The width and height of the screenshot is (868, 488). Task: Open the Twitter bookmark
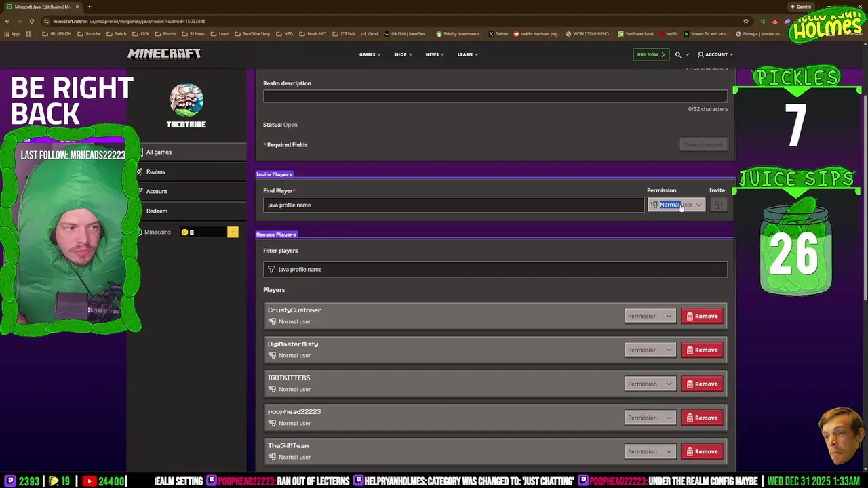coord(499,34)
